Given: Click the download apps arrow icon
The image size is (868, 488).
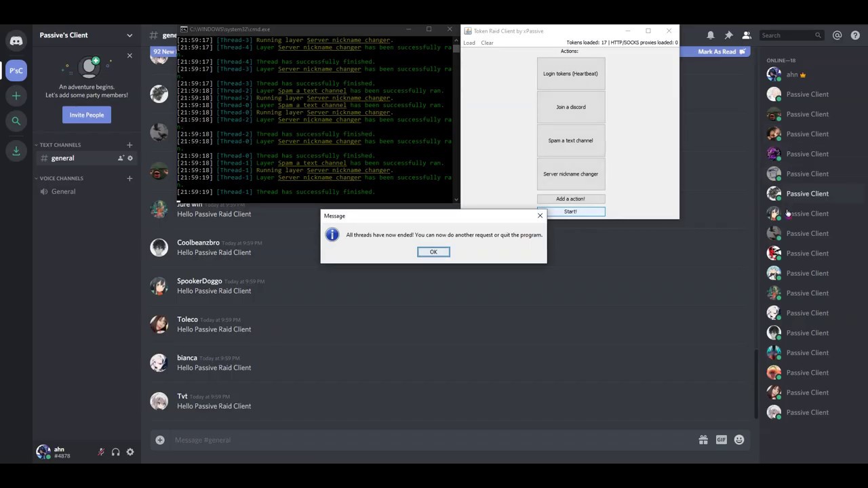Looking at the screenshot, I should point(16,150).
